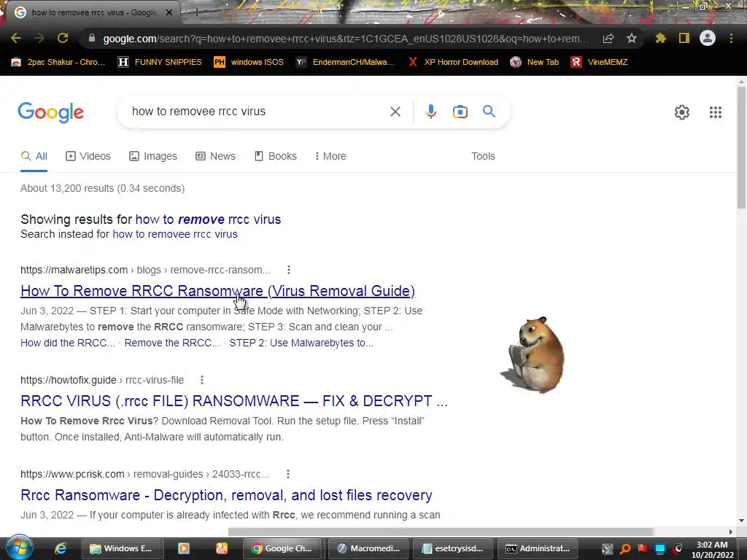Screen dimensions: 747x560
Task: Toggle the Chrome side panel icon
Action: [x=684, y=38]
